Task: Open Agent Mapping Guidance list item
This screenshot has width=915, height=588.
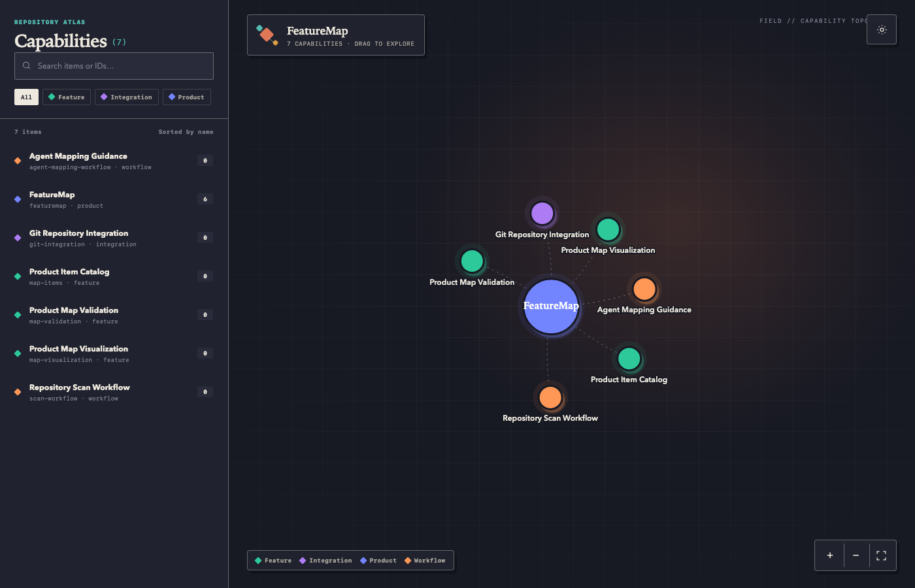Action: click(x=114, y=161)
